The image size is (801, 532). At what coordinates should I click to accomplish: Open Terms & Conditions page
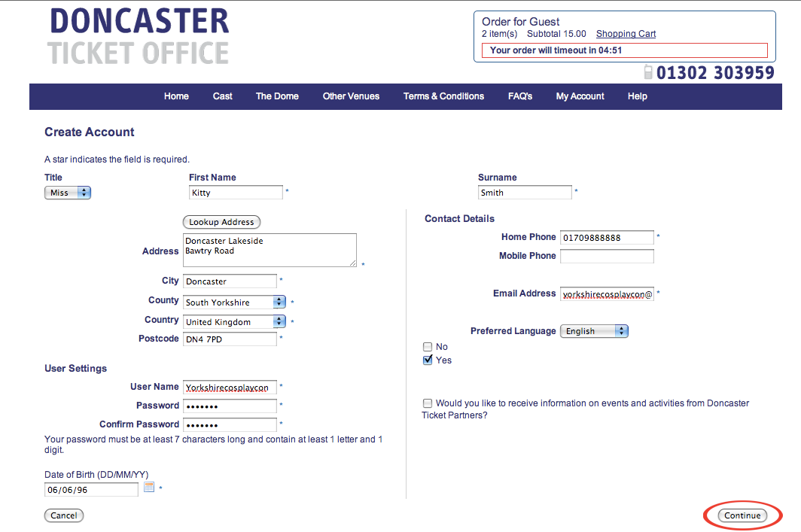tap(443, 96)
